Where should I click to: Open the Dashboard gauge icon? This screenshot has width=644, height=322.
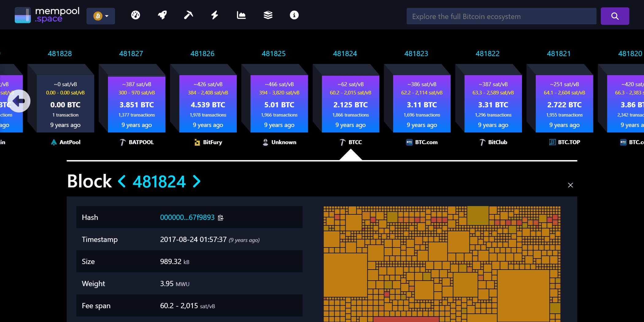point(136,15)
